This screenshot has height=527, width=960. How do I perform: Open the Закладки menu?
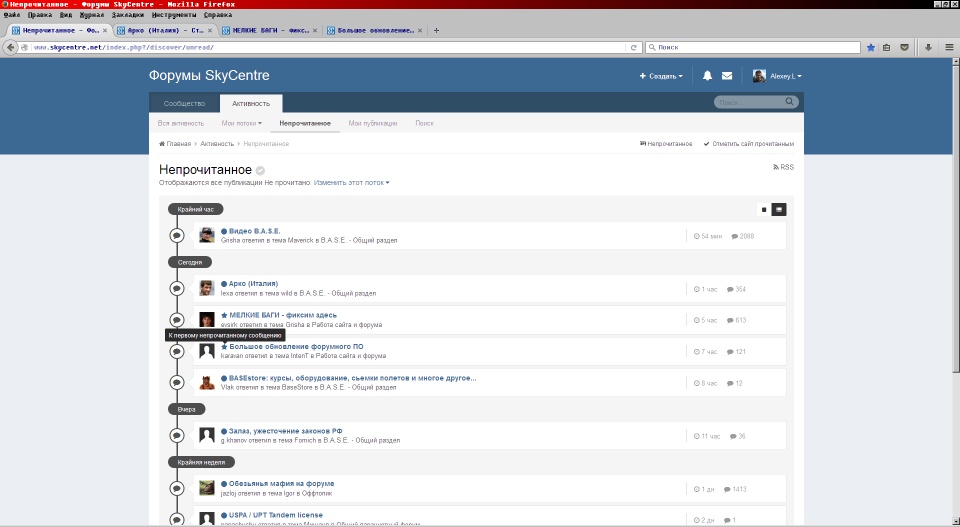pos(128,15)
